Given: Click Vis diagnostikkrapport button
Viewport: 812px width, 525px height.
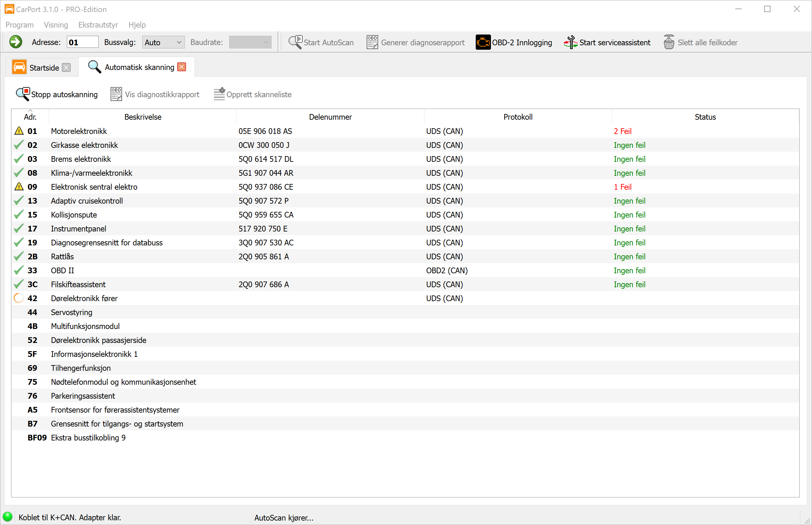Looking at the screenshot, I should point(155,94).
